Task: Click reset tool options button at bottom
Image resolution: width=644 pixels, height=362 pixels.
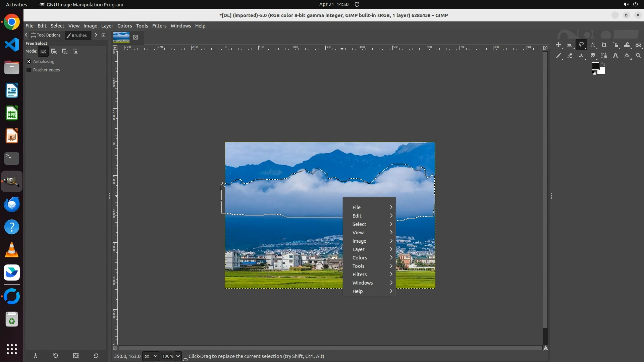Action: coord(96,356)
